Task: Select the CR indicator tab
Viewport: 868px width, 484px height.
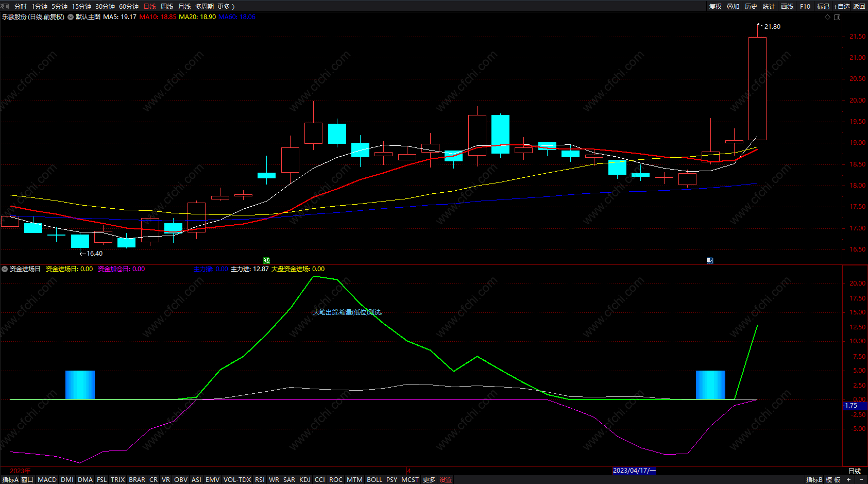Action: [x=154, y=479]
